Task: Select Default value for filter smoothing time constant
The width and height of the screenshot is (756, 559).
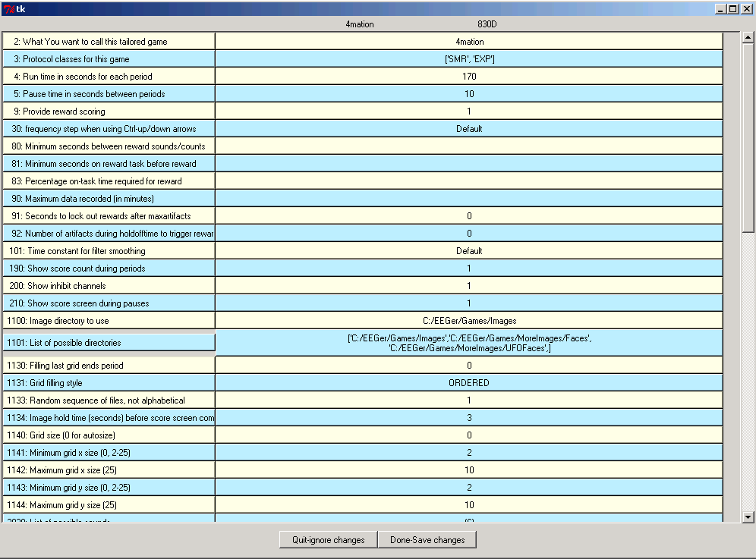Action: [x=469, y=250]
